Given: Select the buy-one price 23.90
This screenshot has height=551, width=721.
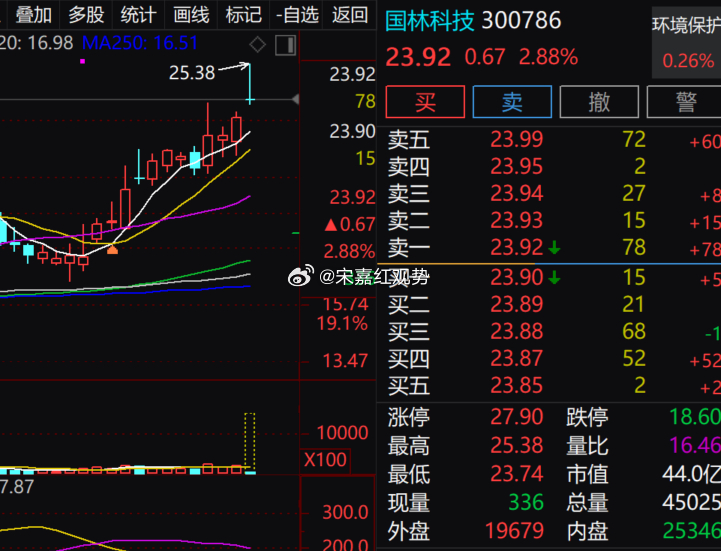Looking at the screenshot, I should (516, 278).
